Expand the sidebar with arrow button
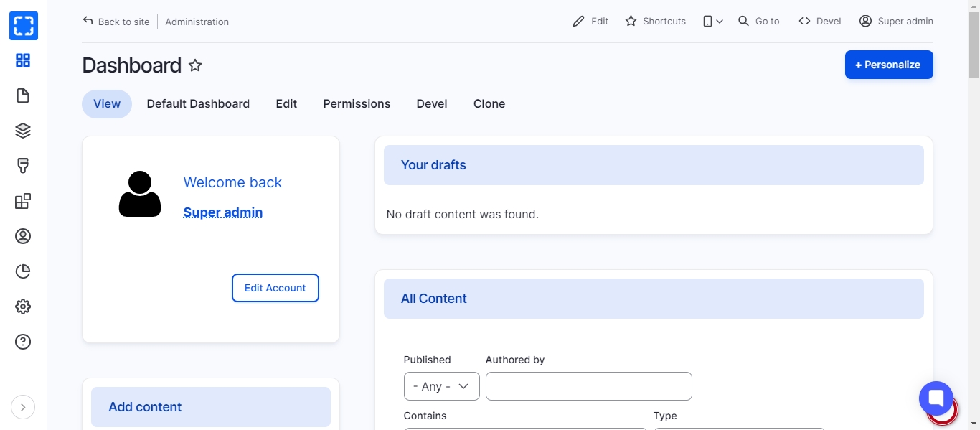The width and height of the screenshot is (980, 430). 23,407
